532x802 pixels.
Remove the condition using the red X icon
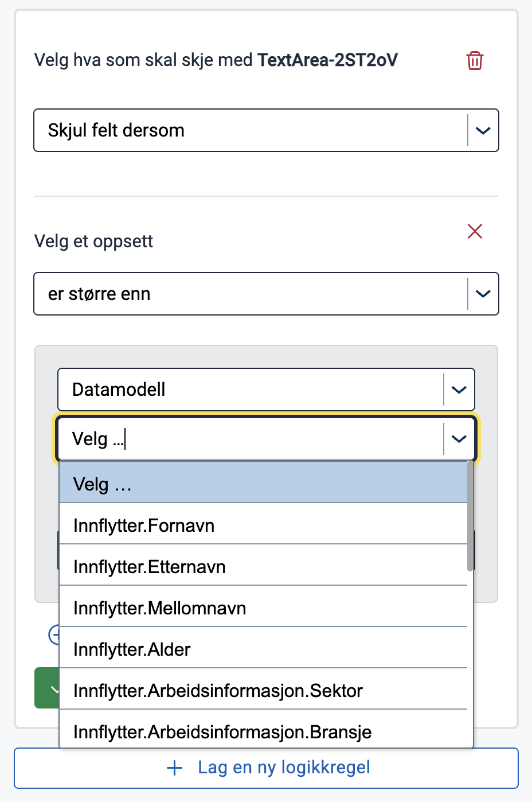475,231
